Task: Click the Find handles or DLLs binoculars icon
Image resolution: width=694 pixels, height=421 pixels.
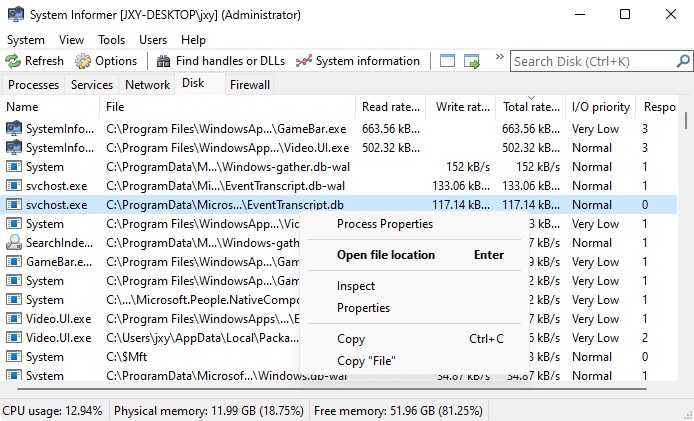Action: pos(163,61)
